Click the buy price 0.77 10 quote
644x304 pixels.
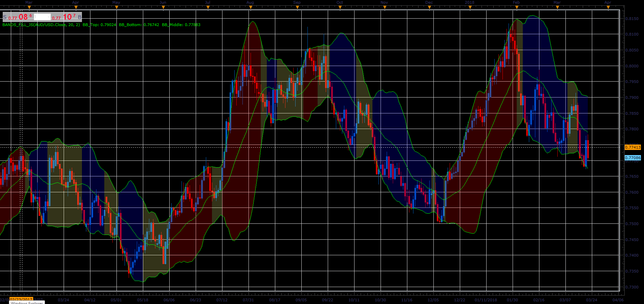[x=64, y=17]
